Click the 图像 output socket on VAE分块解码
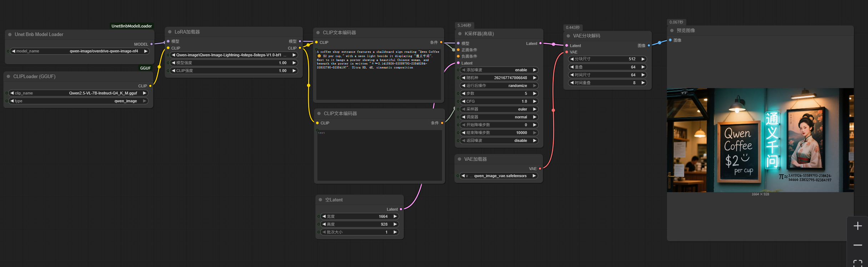Viewport: 868px width, 267px height. click(x=649, y=45)
